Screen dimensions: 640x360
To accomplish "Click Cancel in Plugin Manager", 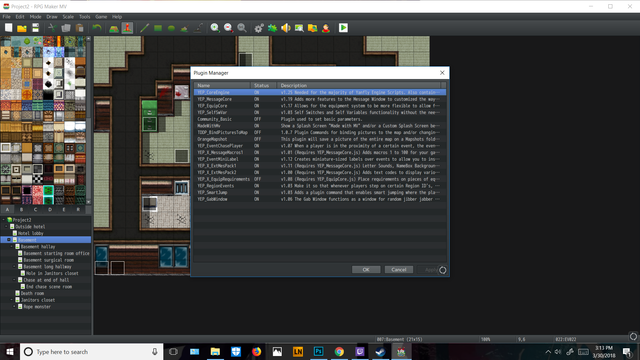I will [x=399, y=269].
